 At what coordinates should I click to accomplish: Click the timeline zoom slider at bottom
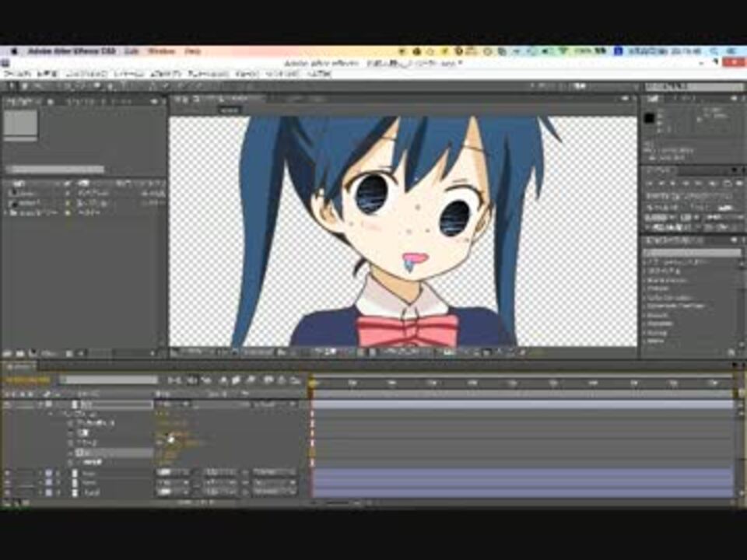337,502
